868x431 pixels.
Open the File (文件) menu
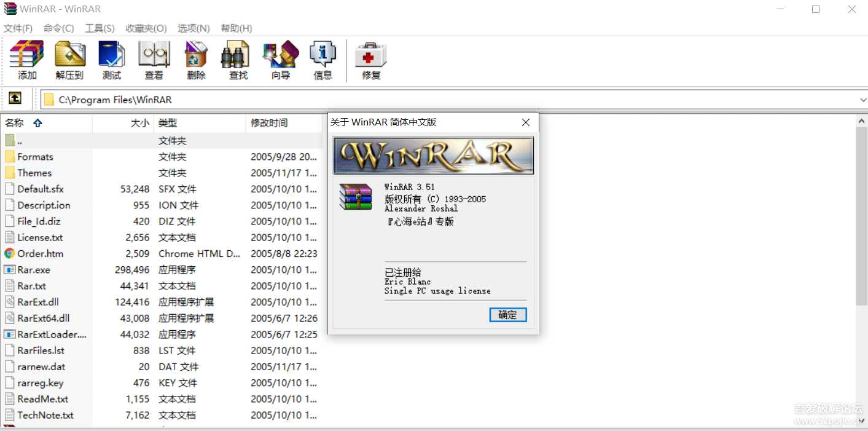point(18,28)
